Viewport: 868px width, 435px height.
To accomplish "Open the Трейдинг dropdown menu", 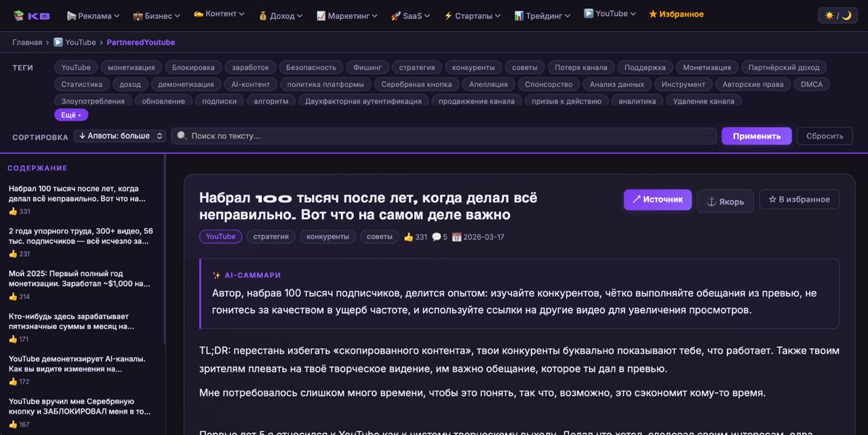I will [542, 15].
